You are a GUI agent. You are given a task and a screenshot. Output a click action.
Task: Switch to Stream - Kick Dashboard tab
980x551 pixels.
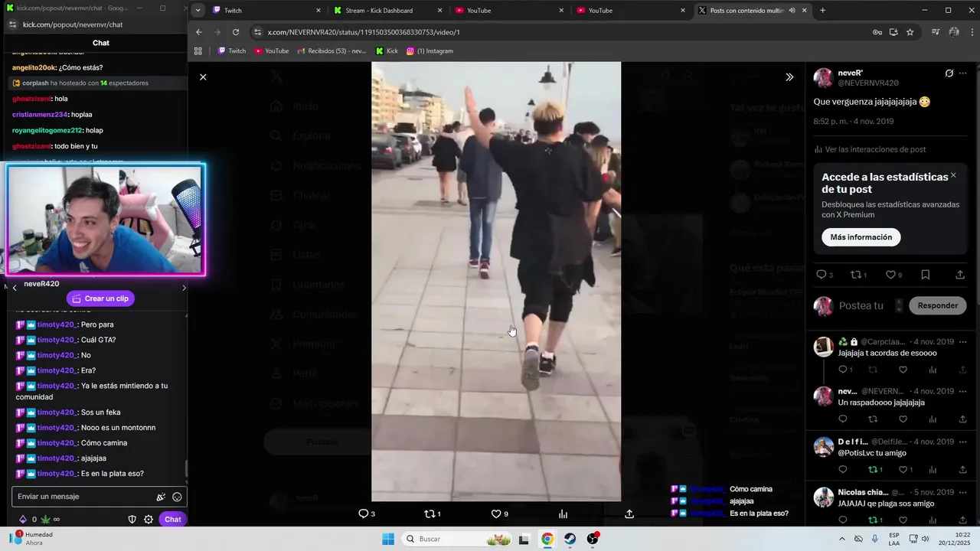click(388, 11)
